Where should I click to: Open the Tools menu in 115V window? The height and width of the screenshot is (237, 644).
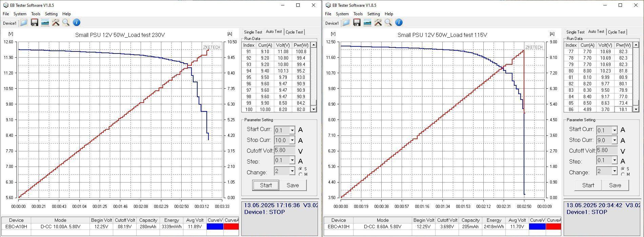[358, 14]
